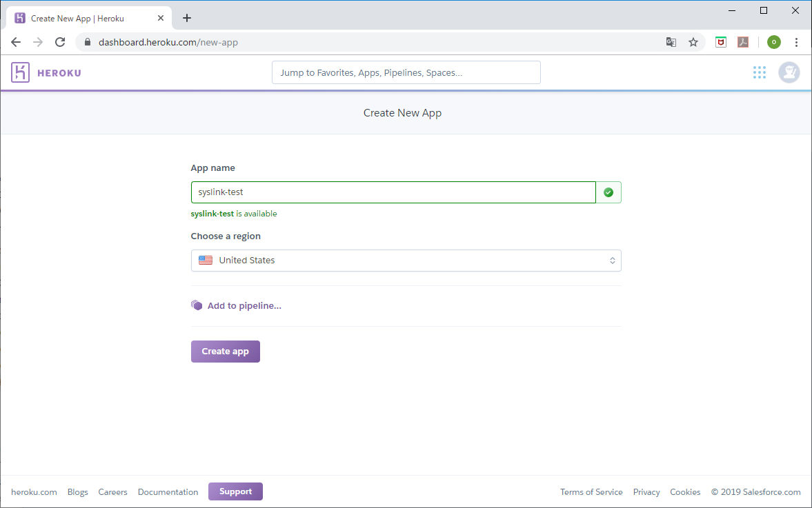Click the McAfee shield extension icon
This screenshot has width=812, height=508.
pyautogui.click(x=721, y=43)
